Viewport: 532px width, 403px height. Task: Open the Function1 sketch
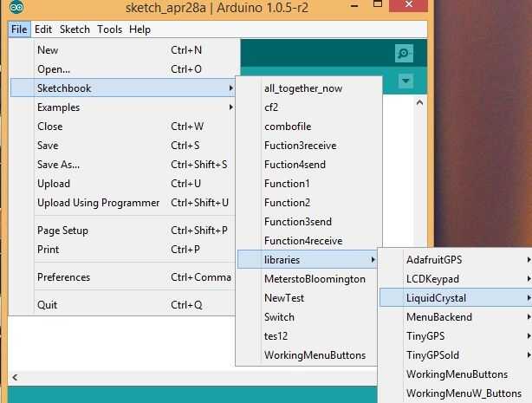[x=308, y=184]
